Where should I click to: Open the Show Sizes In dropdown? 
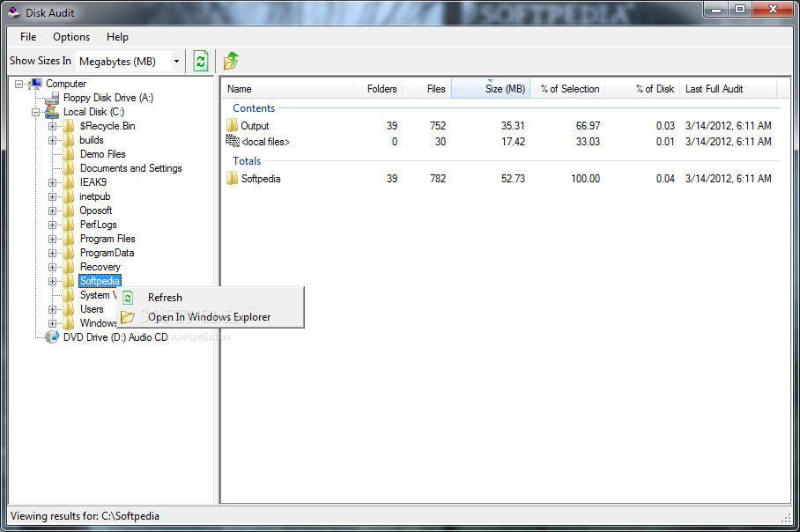point(176,61)
